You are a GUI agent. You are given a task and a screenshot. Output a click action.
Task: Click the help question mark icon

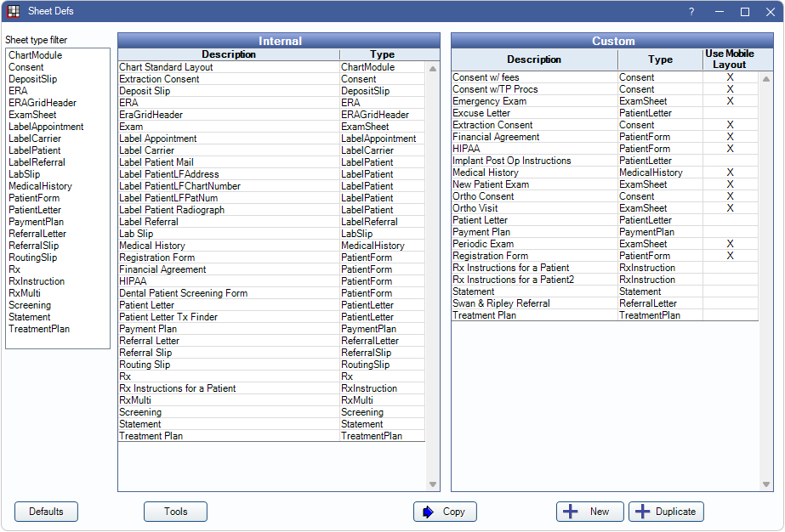click(x=691, y=12)
